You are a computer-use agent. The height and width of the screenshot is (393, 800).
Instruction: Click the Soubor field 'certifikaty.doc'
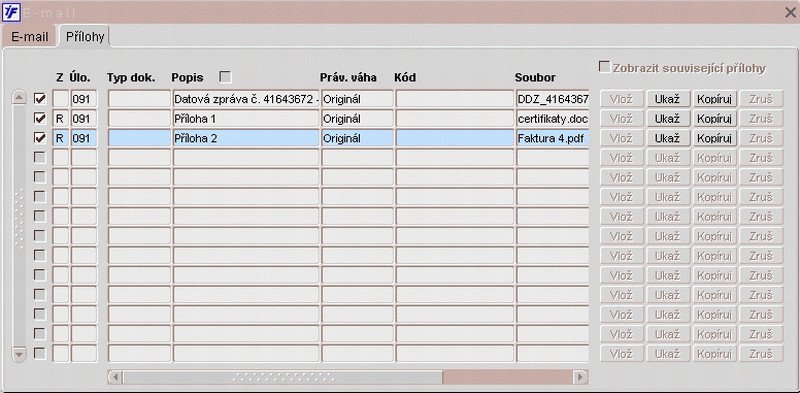click(x=553, y=118)
